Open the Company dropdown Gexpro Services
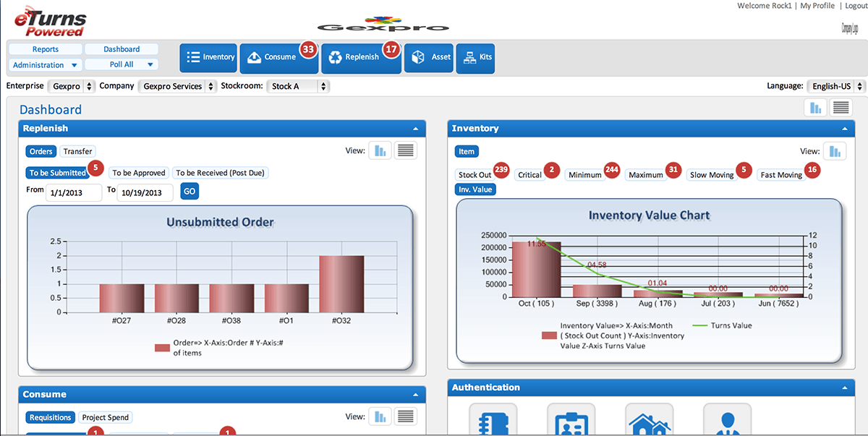This screenshot has height=436, width=868. pos(177,86)
